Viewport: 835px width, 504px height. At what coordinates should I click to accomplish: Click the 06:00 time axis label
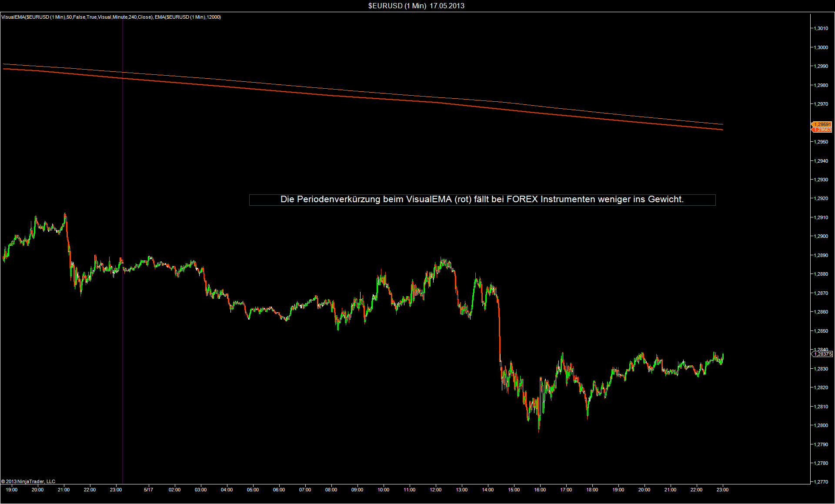pos(279,490)
